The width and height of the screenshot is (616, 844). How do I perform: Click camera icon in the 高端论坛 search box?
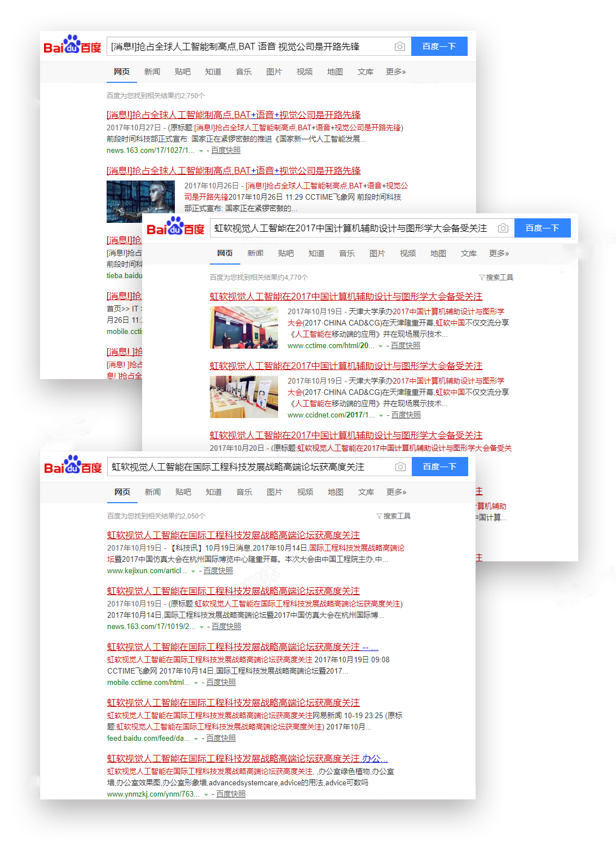point(400,467)
